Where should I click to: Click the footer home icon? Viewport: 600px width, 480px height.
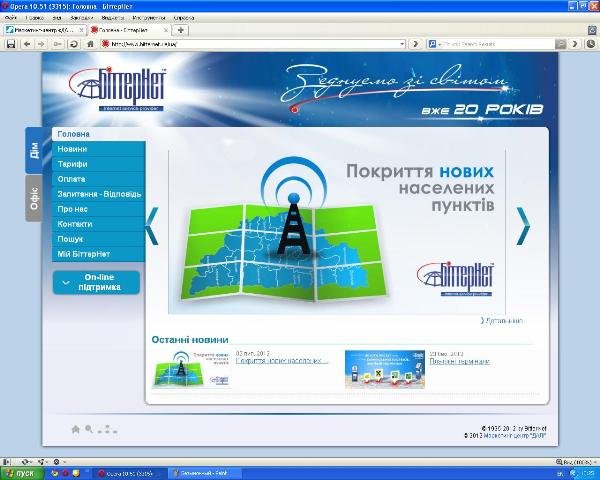point(75,429)
